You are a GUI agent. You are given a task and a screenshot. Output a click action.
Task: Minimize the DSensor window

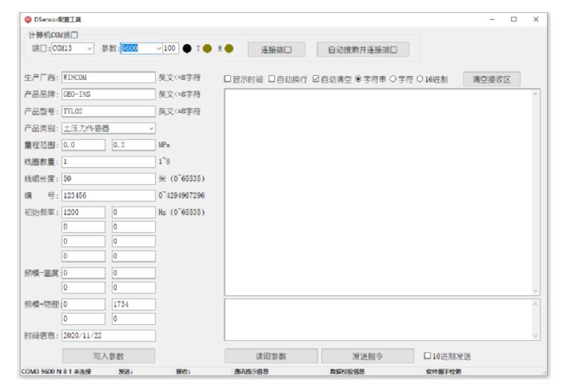click(x=492, y=19)
